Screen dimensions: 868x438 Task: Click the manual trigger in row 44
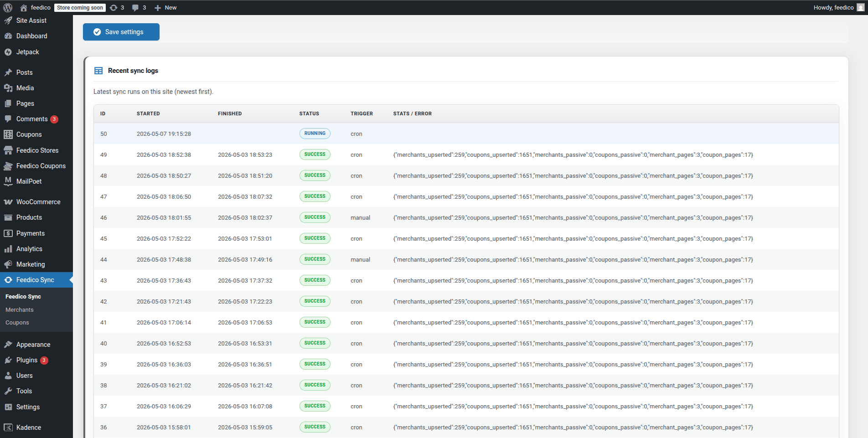[360, 260]
